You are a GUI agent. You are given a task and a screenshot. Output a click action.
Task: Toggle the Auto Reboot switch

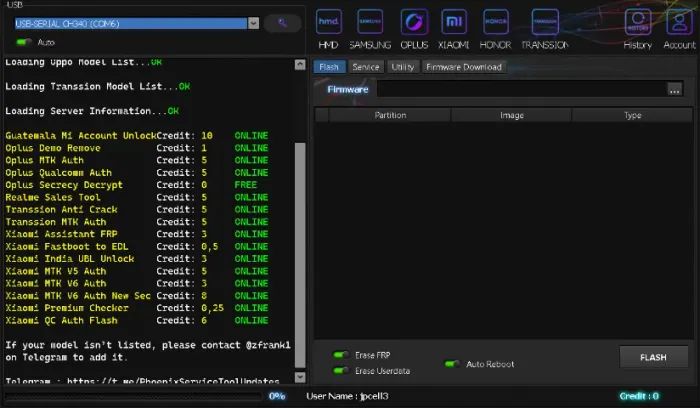pyautogui.click(x=453, y=364)
